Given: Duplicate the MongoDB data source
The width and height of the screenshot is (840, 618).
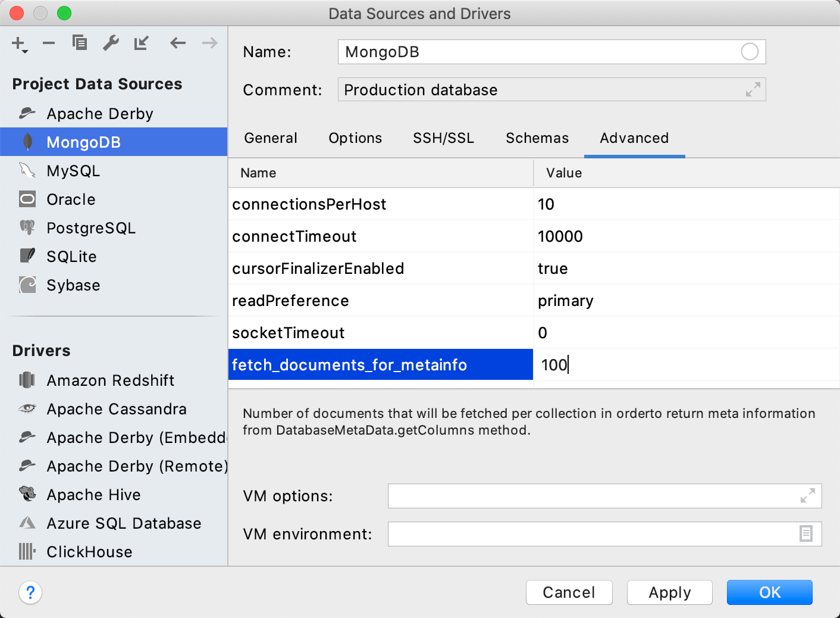Looking at the screenshot, I should click(79, 43).
